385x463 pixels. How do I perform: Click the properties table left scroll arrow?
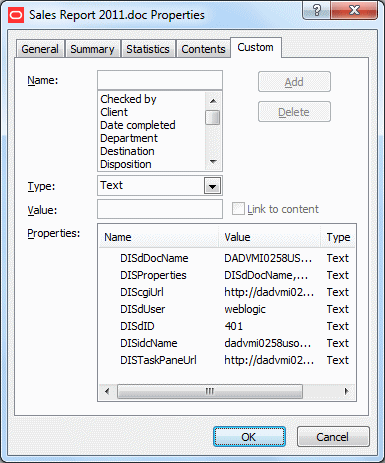click(x=107, y=391)
